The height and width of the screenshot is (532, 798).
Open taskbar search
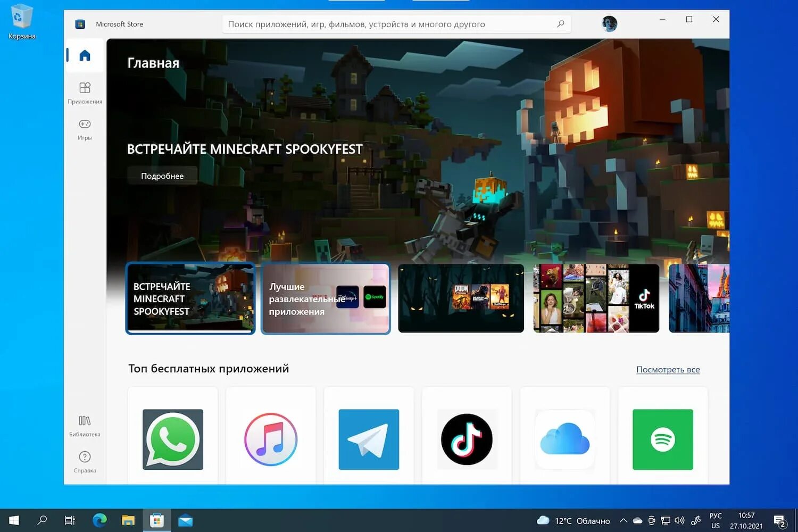pyautogui.click(x=42, y=520)
